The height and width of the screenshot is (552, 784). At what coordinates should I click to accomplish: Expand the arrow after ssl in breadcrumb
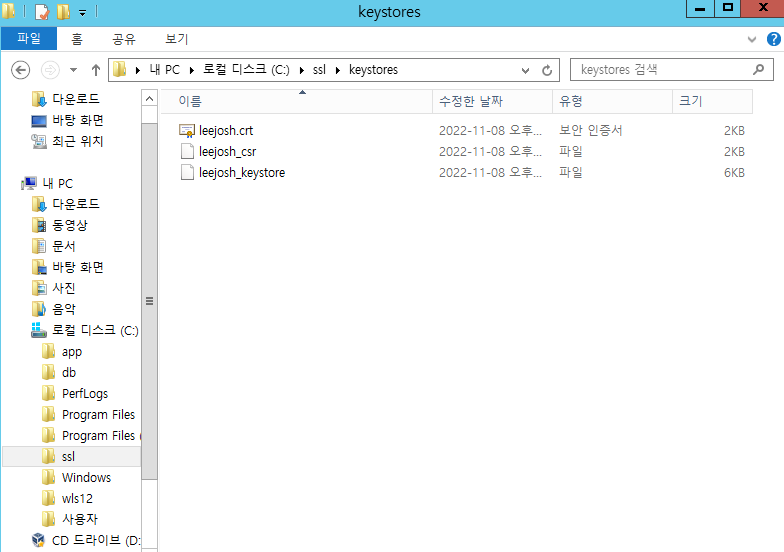[x=338, y=70]
